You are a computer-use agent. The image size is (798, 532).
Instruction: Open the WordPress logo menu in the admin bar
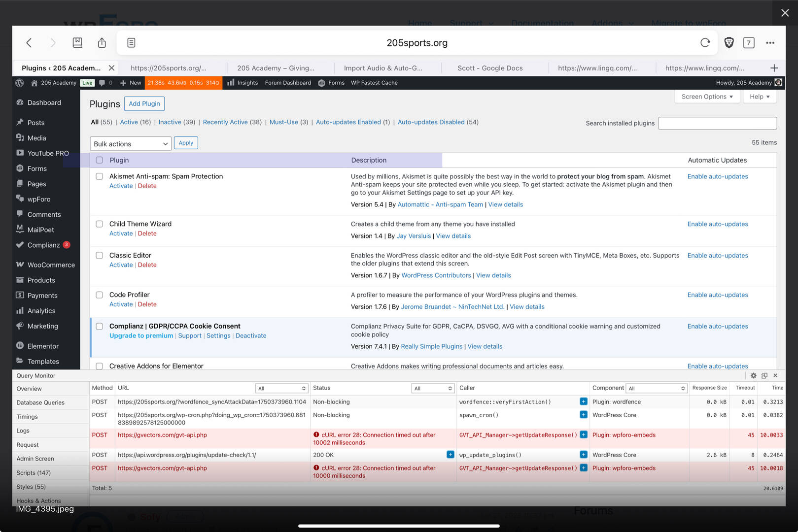click(x=20, y=83)
